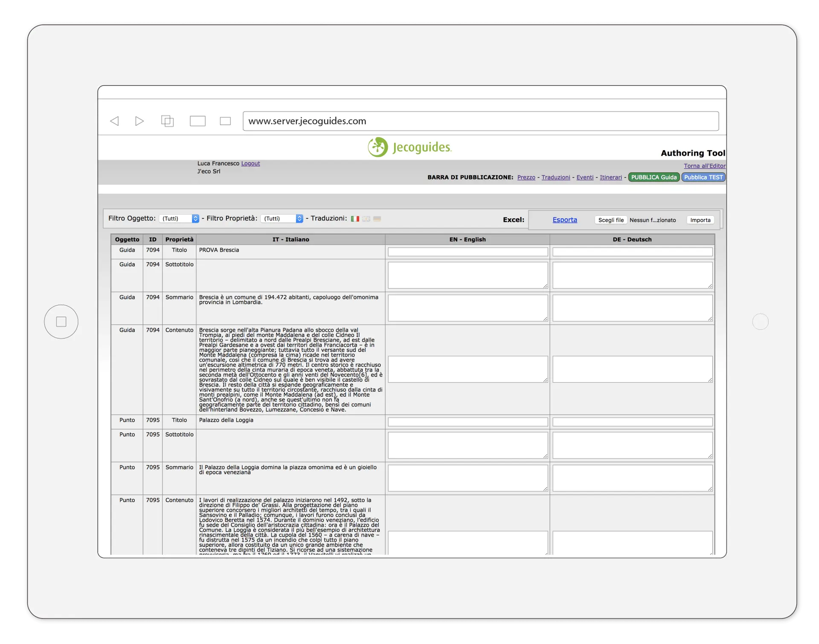Click the Logout link
The image size is (819, 644).
coord(250,163)
